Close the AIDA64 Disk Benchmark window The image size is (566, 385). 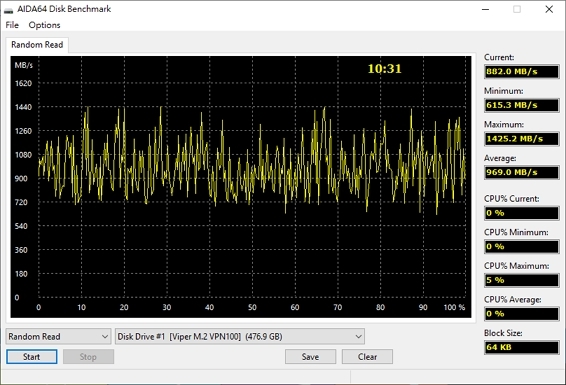click(x=549, y=9)
